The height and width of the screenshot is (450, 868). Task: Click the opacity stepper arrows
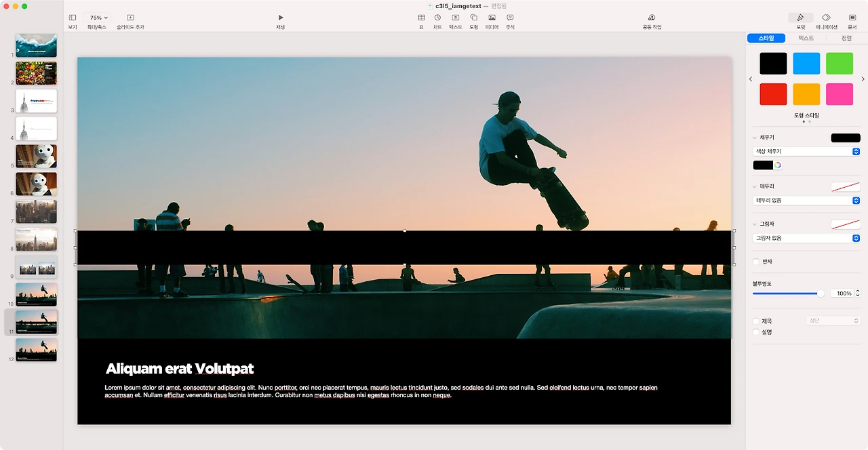(x=858, y=293)
